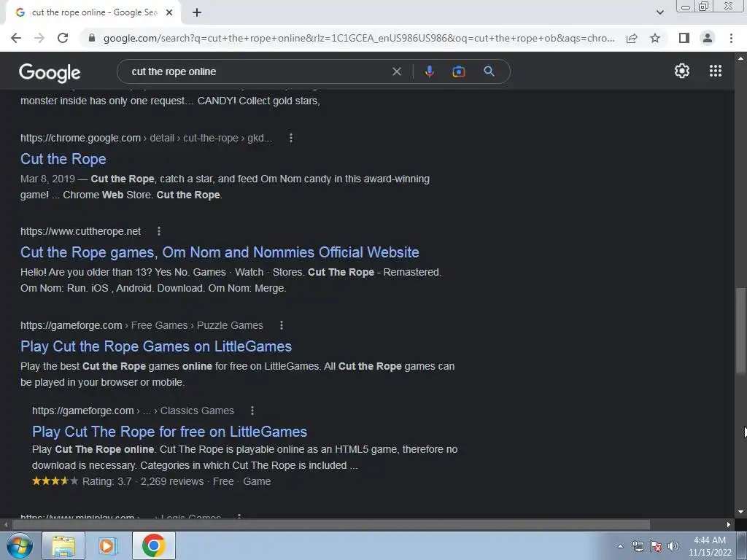Open more options for gameforge.com Puzzle Games result
The height and width of the screenshot is (560, 747).
tap(281, 325)
